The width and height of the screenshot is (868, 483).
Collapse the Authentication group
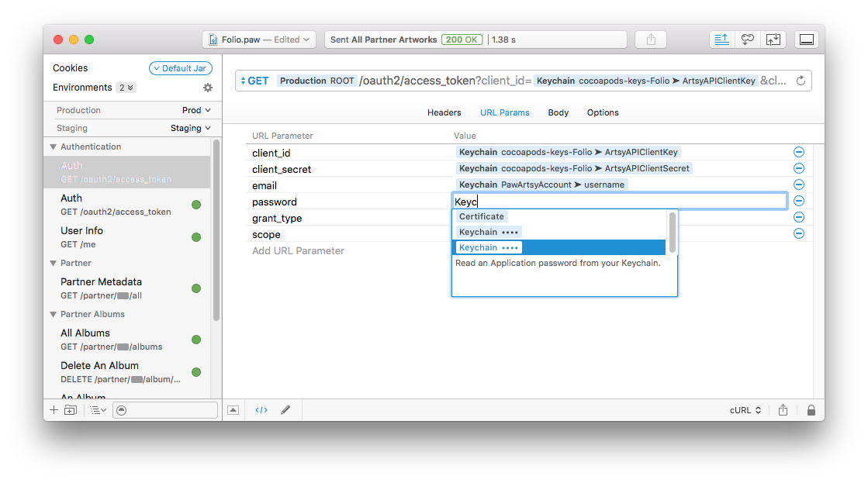[x=54, y=147]
